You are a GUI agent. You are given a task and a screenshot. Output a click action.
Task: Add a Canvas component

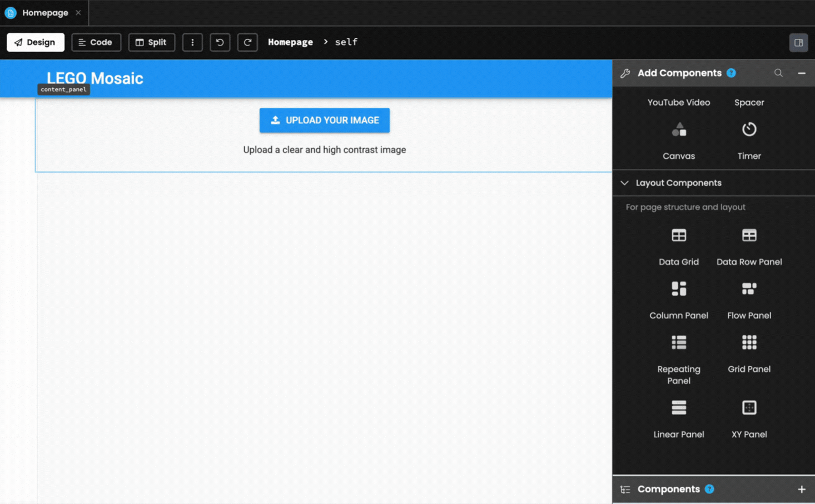point(678,141)
